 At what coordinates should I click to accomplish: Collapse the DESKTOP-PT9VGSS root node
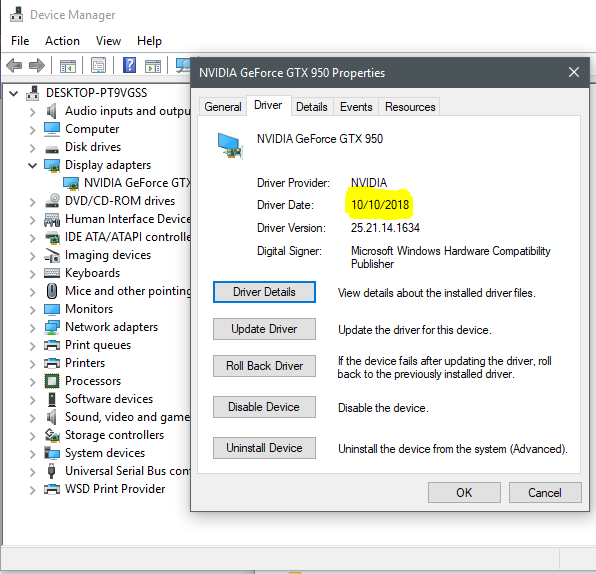[x=14, y=93]
